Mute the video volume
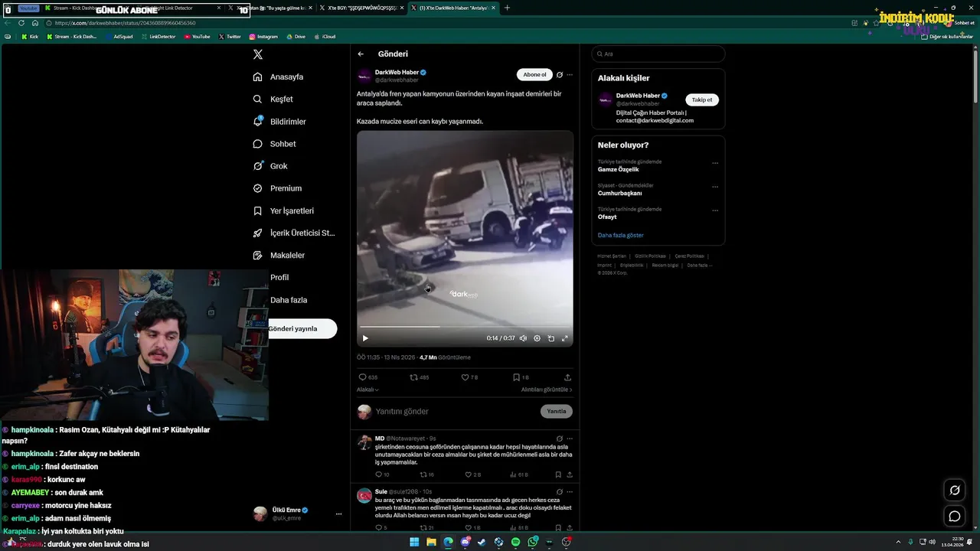 523,338
